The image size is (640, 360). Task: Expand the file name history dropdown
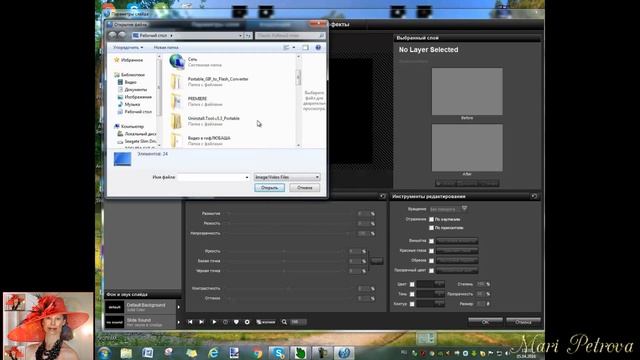point(247,177)
